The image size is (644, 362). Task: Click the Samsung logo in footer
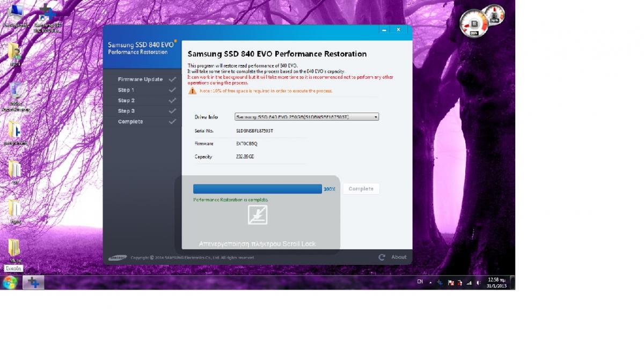pos(118,257)
